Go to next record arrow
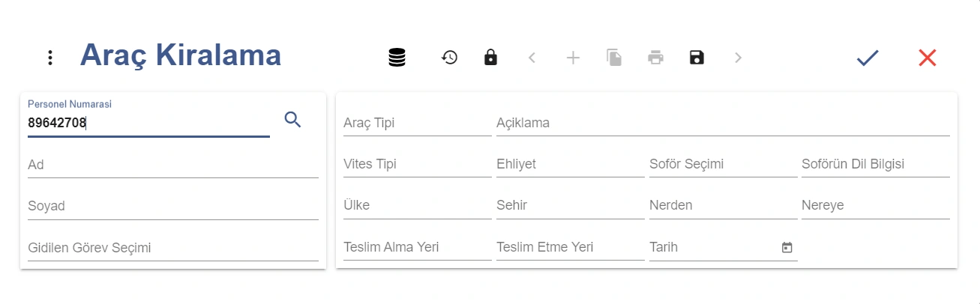 (738, 58)
